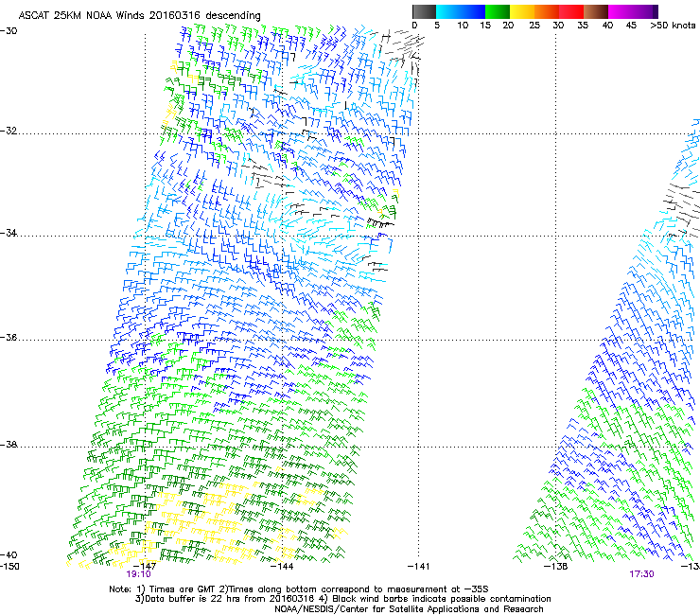Click the '-147' longitude label

tap(145, 567)
